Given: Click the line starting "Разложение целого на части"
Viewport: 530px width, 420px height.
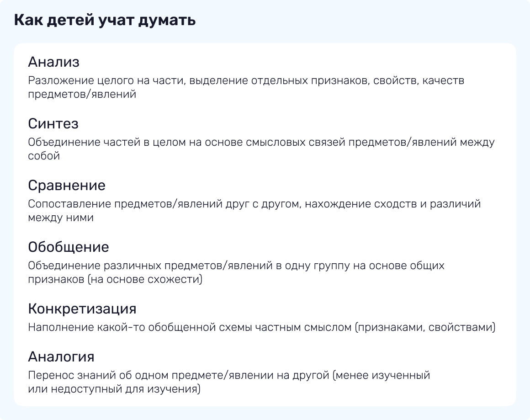Looking at the screenshot, I should point(246,81).
